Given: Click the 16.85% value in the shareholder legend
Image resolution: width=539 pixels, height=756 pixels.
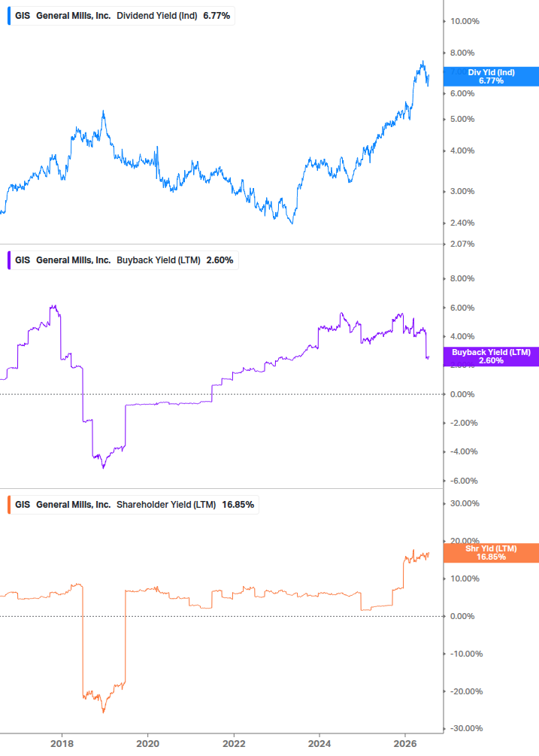Looking at the screenshot, I should [x=238, y=505].
